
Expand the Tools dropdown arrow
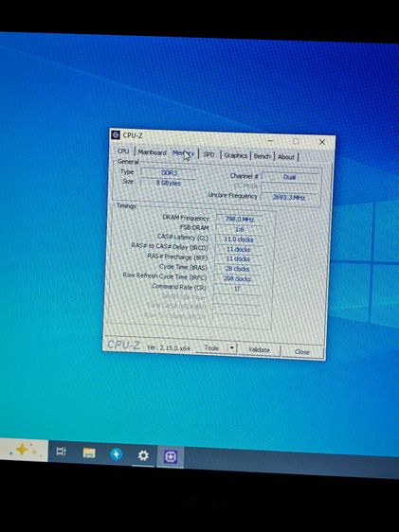(x=232, y=348)
